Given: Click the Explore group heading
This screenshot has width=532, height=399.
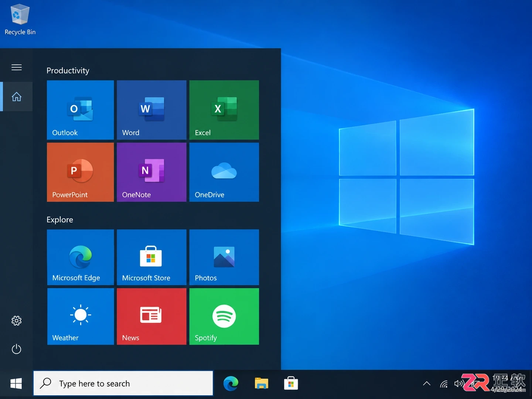Looking at the screenshot, I should point(60,220).
